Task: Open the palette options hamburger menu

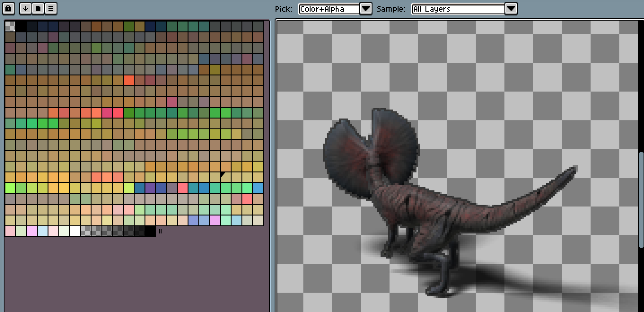Action: pos(51,8)
